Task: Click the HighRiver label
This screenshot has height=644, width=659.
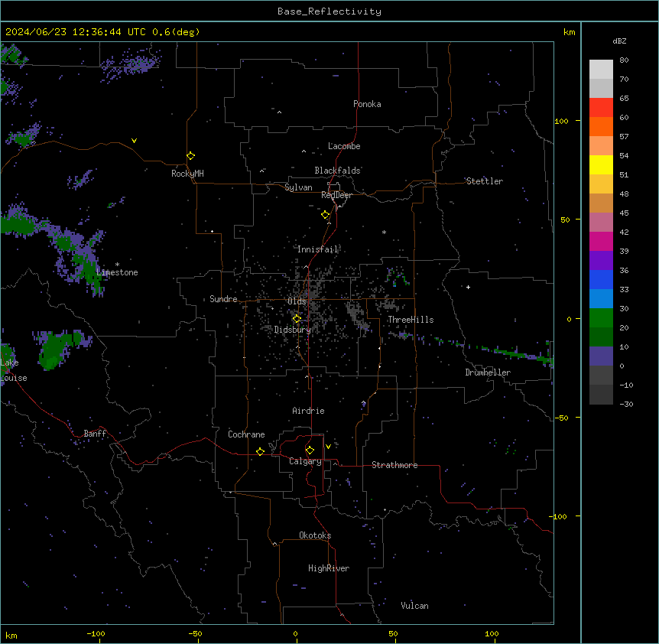Action: coord(329,568)
